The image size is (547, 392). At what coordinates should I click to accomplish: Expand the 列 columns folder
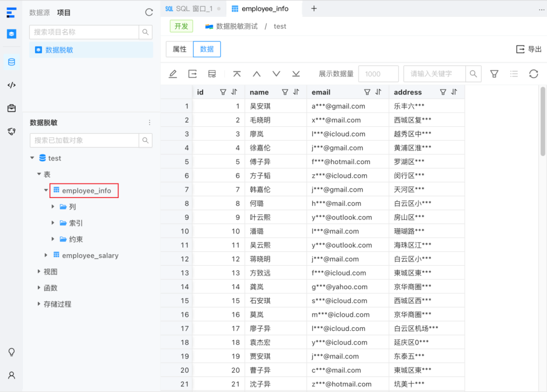point(53,207)
